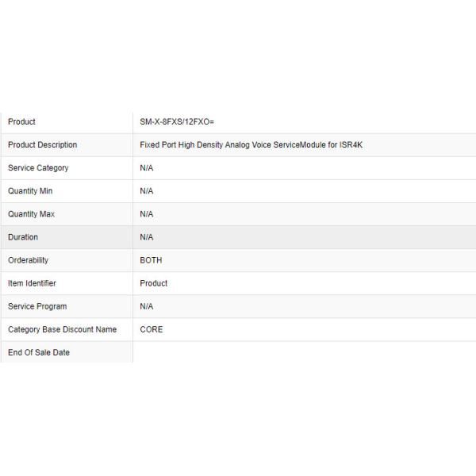Select the Product value beside Item Identifier

(x=154, y=283)
